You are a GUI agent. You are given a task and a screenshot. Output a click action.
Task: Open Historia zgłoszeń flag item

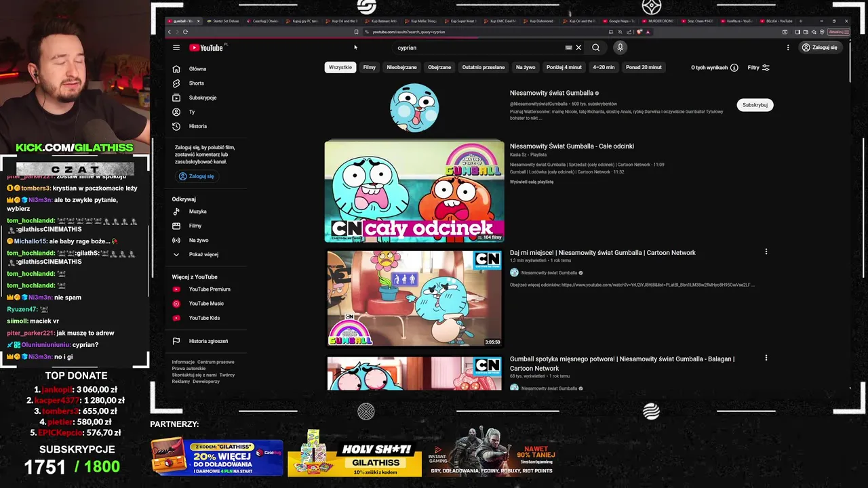pyautogui.click(x=208, y=341)
